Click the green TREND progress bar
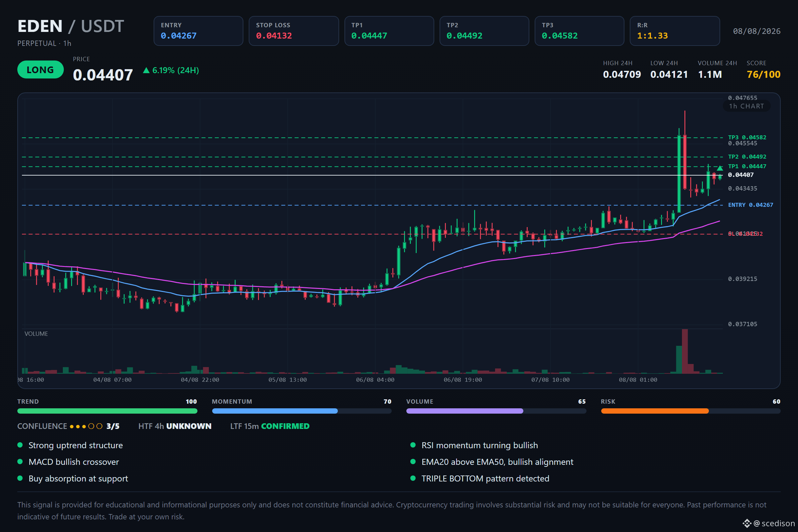The width and height of the screenshot is (798, 532). coord(107,411)
